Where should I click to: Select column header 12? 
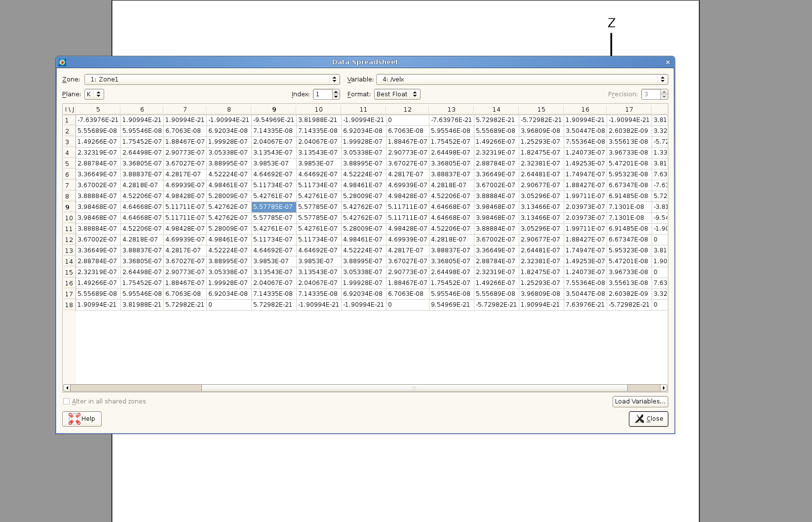[407, 110]
